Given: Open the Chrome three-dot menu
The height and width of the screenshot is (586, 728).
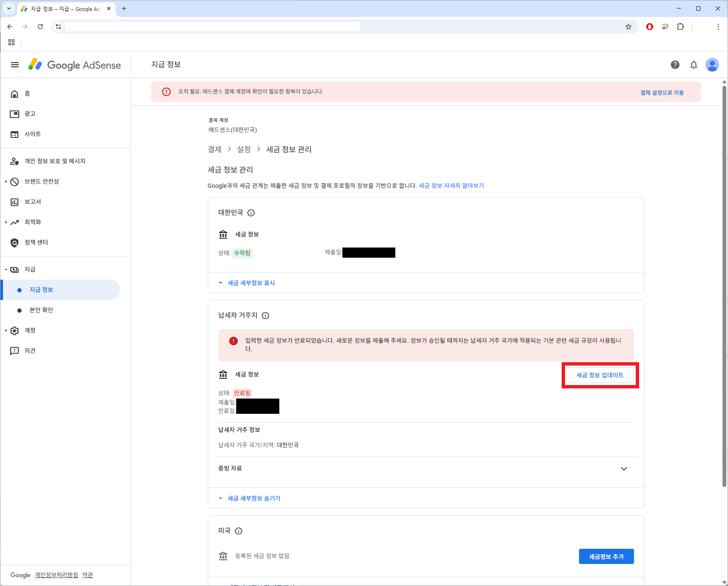Looking at the screenshot, I should coord(718,27).
